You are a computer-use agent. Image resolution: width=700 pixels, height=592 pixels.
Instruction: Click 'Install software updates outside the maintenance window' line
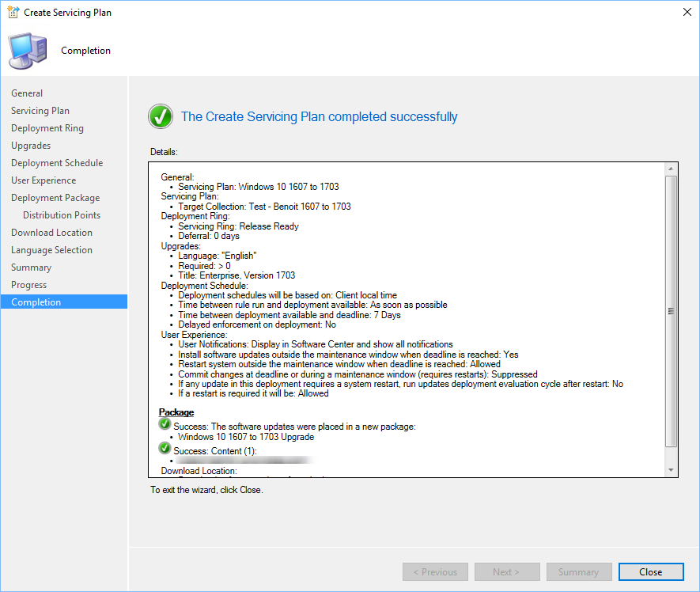[348, 355]
